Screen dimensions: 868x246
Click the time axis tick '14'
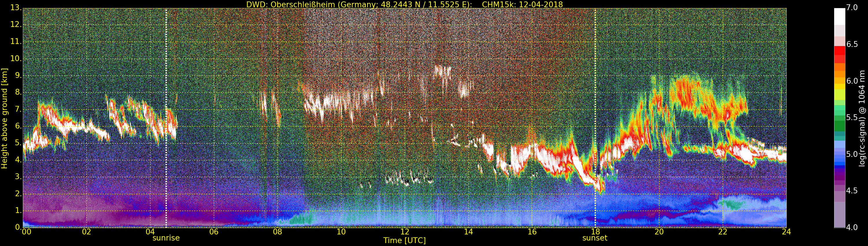pyautogui.click(x=468, y=232)
